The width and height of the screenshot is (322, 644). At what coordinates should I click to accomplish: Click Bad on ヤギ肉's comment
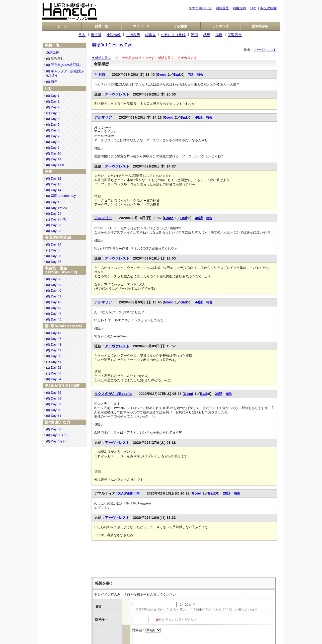pos(177,75)
